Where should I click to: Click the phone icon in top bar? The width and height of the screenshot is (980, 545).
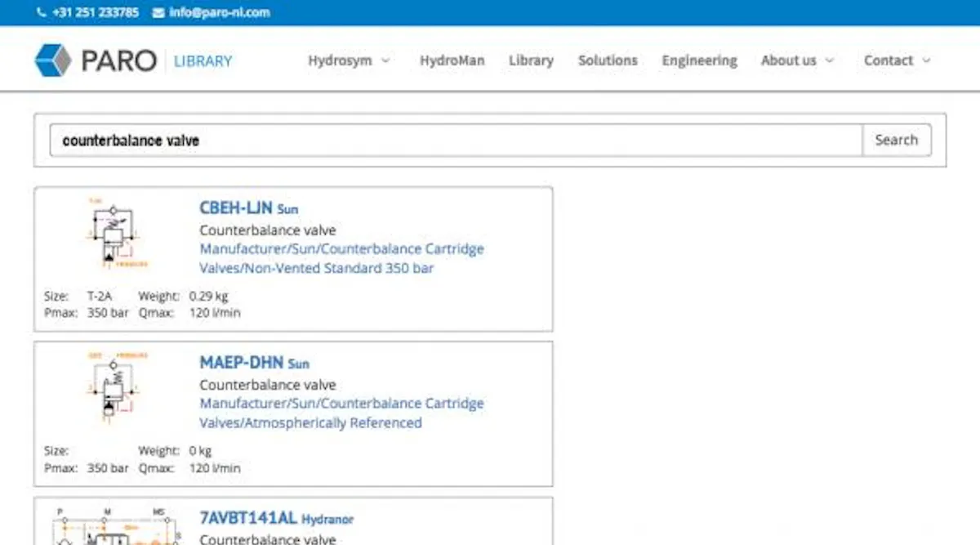(x=42, y=12)
